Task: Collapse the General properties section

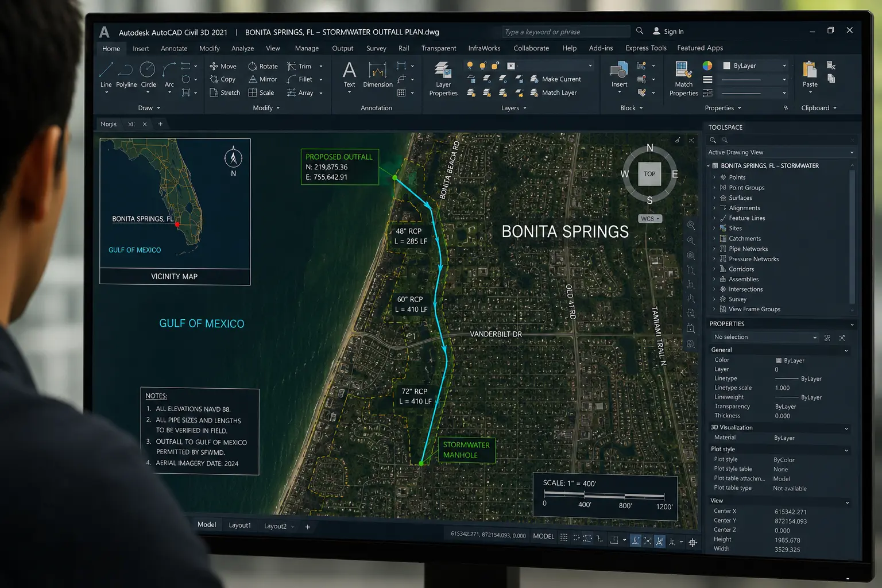Action: (x=846, y=350)
